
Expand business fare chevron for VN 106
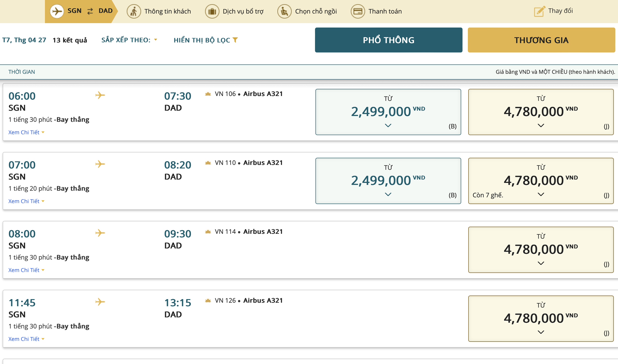tap(541, 125)
